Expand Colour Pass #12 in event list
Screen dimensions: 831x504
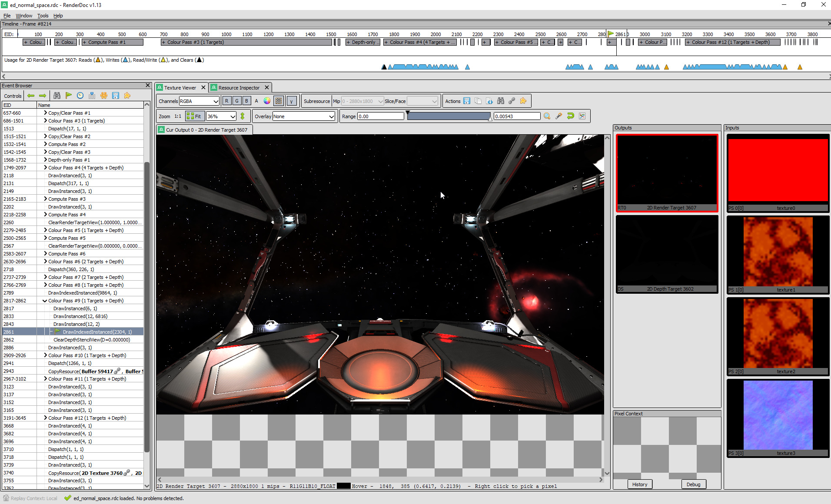click(45, 418)
